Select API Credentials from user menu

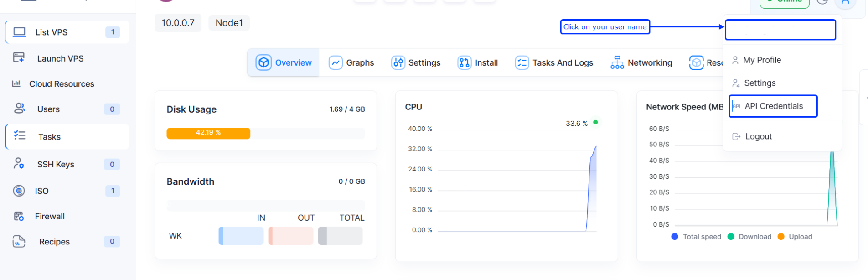pyautogui.click(x=773, y=106)
